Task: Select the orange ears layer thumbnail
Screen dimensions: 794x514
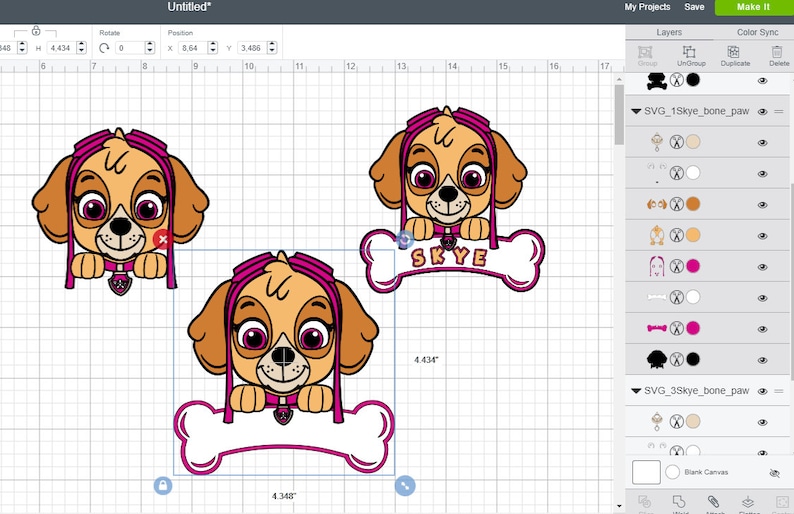Action: pyautogui.click(x=657, y=204)
